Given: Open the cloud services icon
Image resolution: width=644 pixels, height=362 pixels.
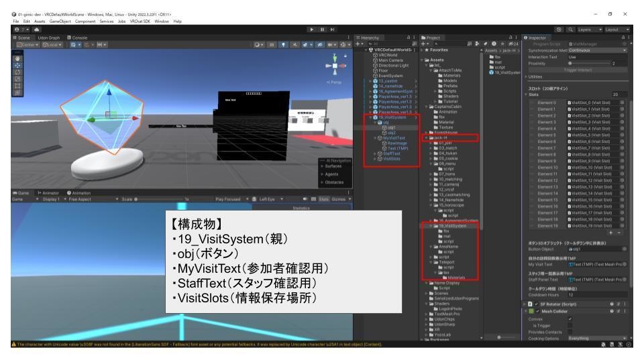Looking at the screenshot, I should [36, 29].
